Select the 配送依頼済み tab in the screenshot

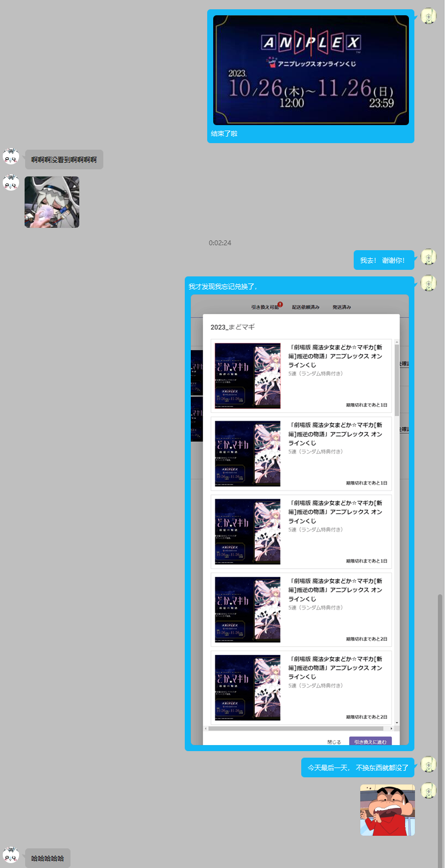click(x=306, y=307)
